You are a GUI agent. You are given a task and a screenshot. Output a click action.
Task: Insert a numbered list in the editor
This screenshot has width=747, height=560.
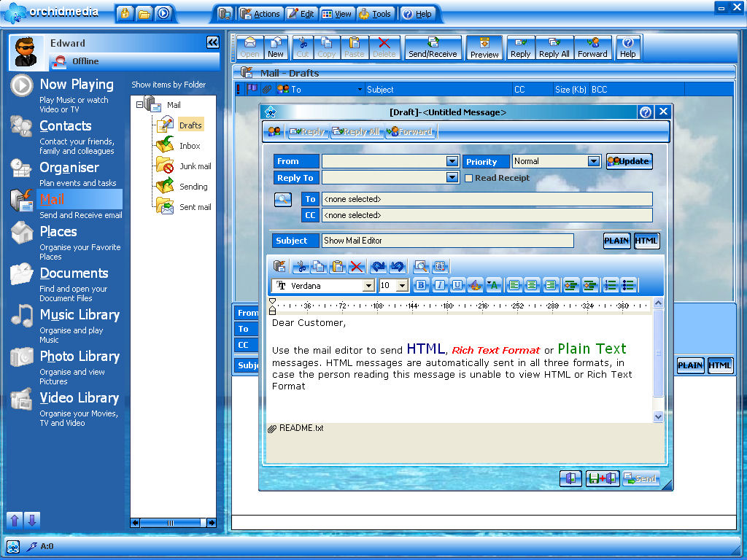click(611, 285)
